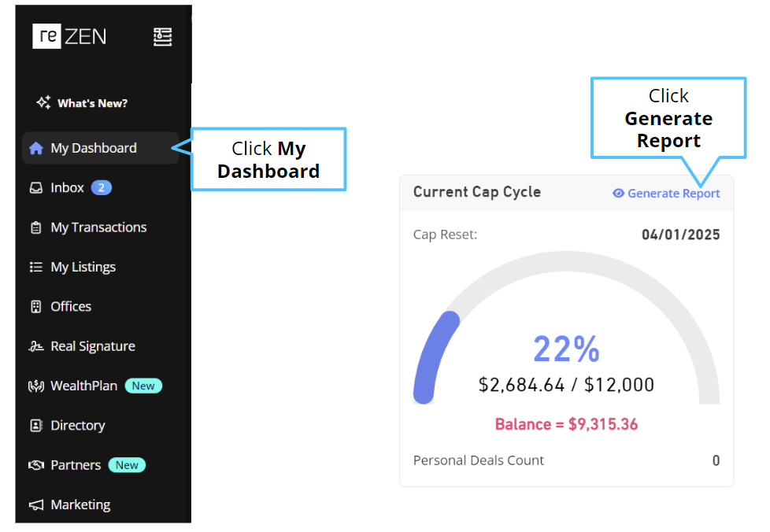Click the Real Signature pen icon

(x=36, y=346)
